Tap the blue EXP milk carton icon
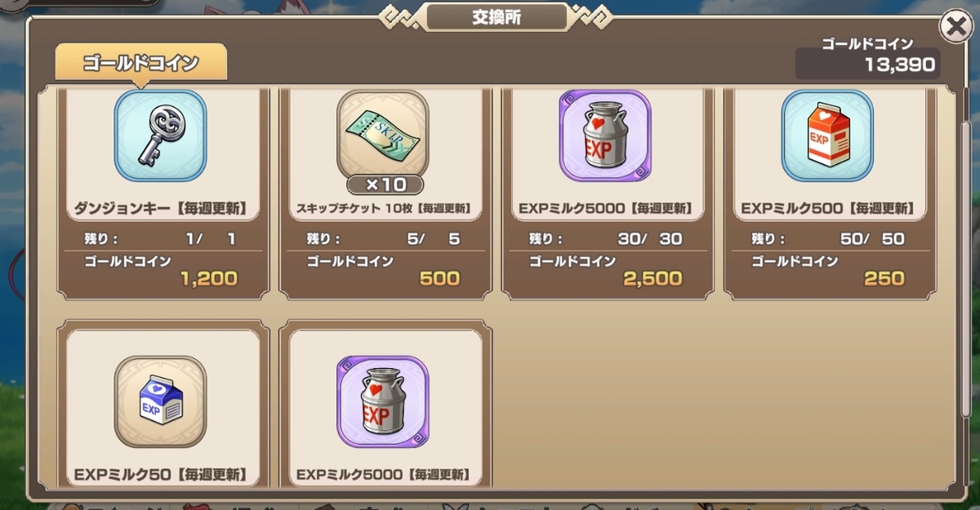Image resolution: width=980 pixels, height=510 pixels. pos(161,402)
